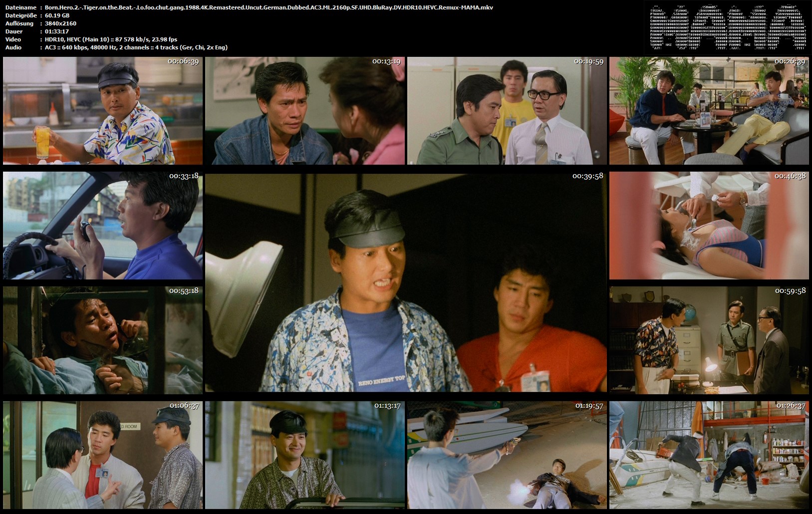Click the warehouse fight thumbnail at 01:26:37

coord(709,455)
